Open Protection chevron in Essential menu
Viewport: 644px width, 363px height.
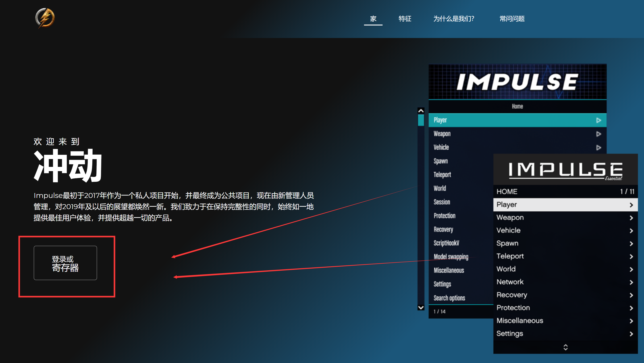pos(631,308)
